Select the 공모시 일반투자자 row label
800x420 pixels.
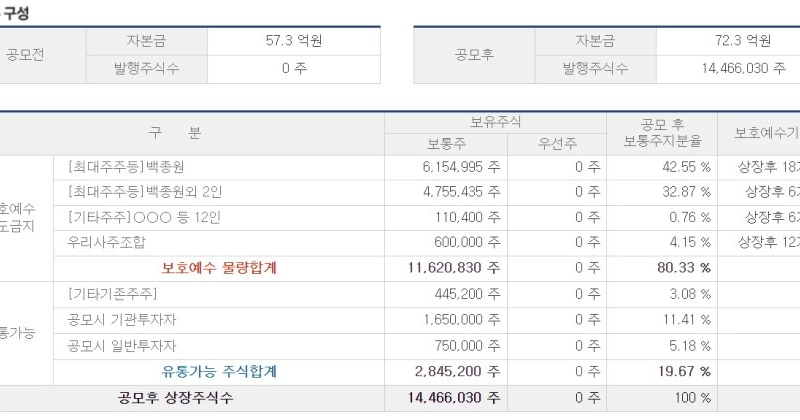[122, 345]
